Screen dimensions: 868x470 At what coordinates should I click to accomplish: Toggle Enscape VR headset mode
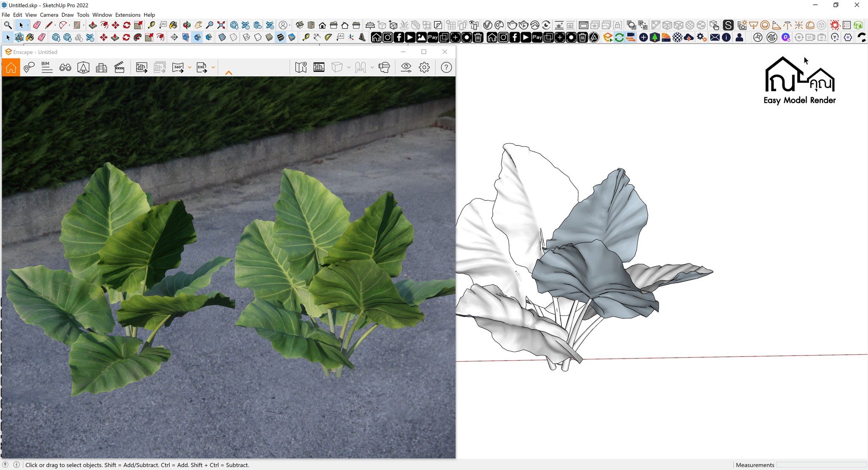coord(384,67)
